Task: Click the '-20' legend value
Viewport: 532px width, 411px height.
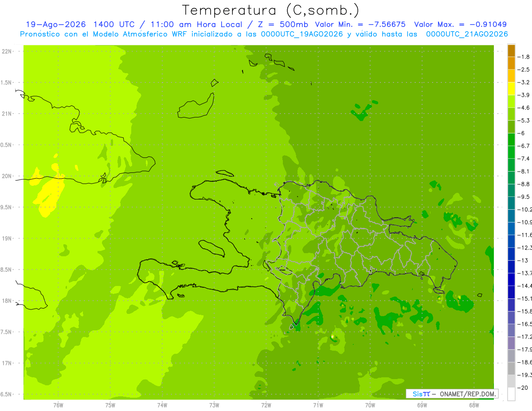Action: click(x=523, y=388)
